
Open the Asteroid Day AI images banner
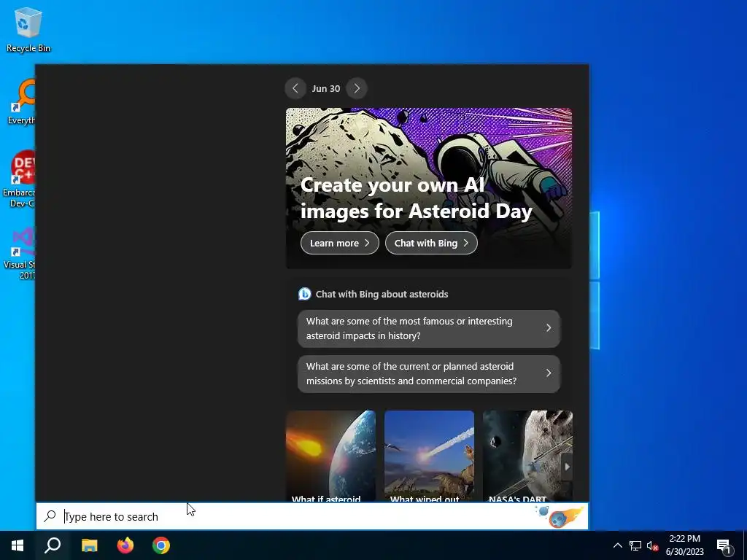coord(429,188)
